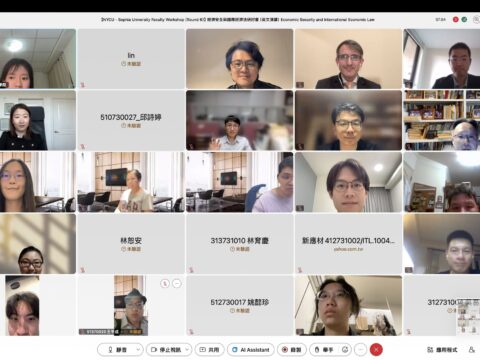This screenshot has height=360, width=480.
Task: Open the participants panel icon
Action: pos(472,350)
